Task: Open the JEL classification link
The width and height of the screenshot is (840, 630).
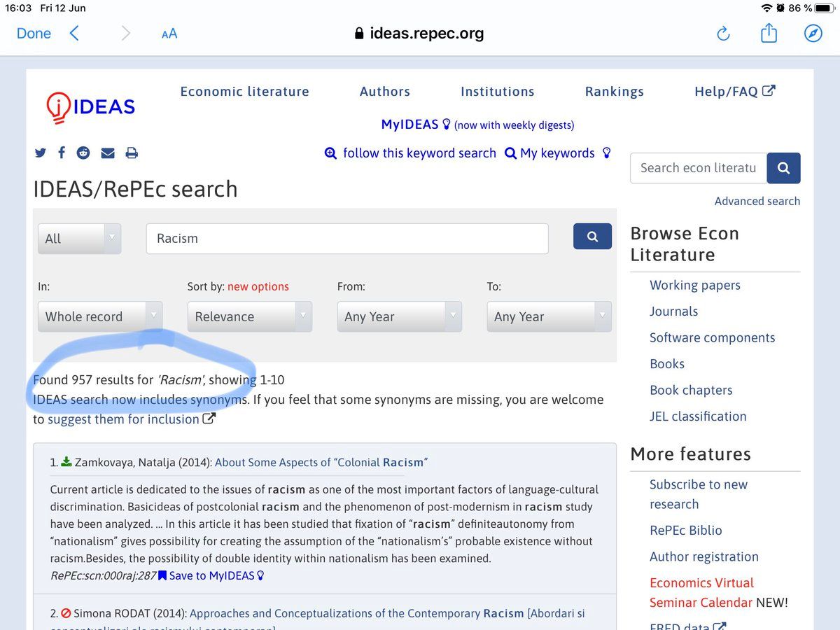Action: coord(697,416)
